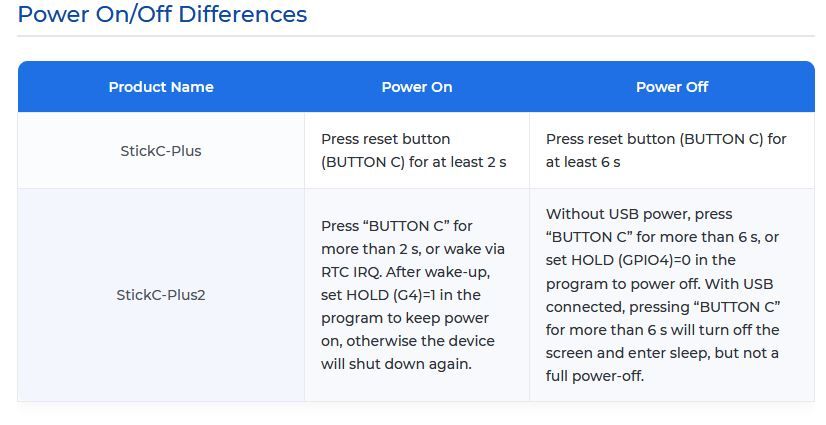826x425 pixels.
Task: Select the "connected, pressing “BUTTON C”" line
Action: (x=662, y=306)
